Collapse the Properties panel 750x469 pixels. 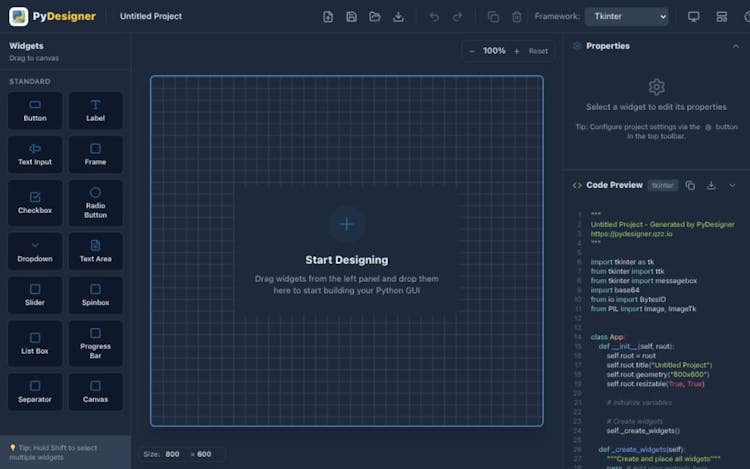[736, 46]
